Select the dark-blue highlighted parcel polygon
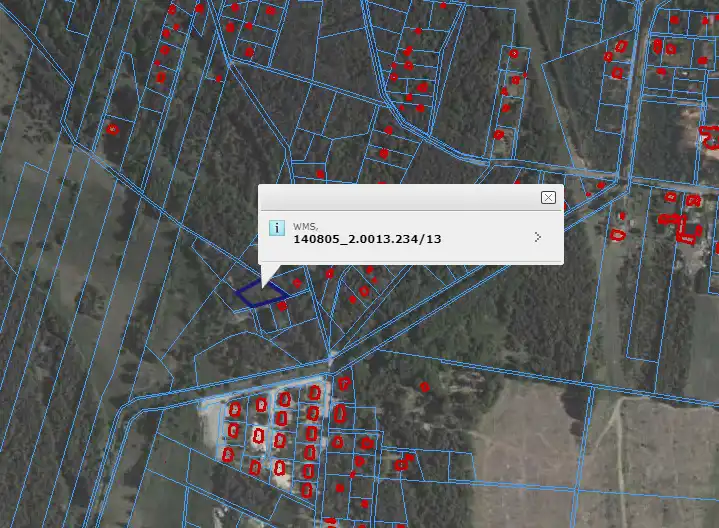Viewport: 719px width, 528px height. pos(261,293)
